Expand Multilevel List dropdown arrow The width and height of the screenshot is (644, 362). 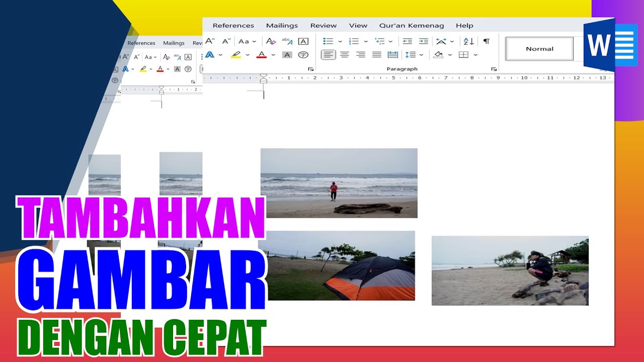[x=391, y=41]
